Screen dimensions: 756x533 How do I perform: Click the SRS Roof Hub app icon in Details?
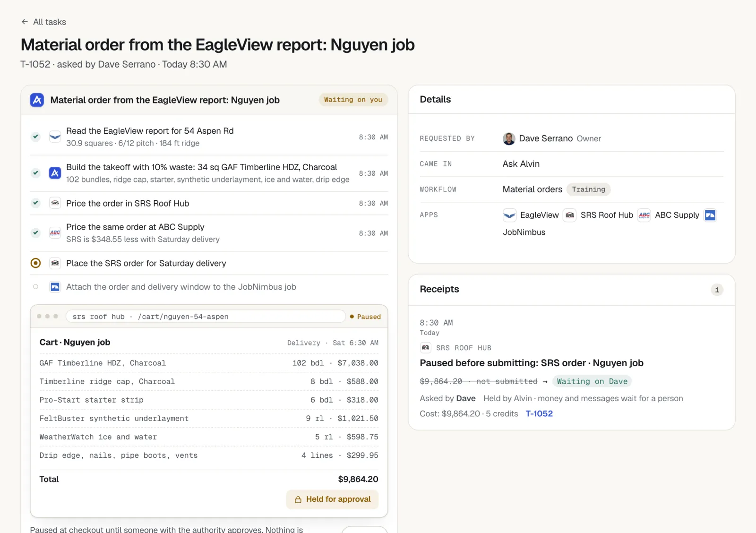(x=570, y=215)
